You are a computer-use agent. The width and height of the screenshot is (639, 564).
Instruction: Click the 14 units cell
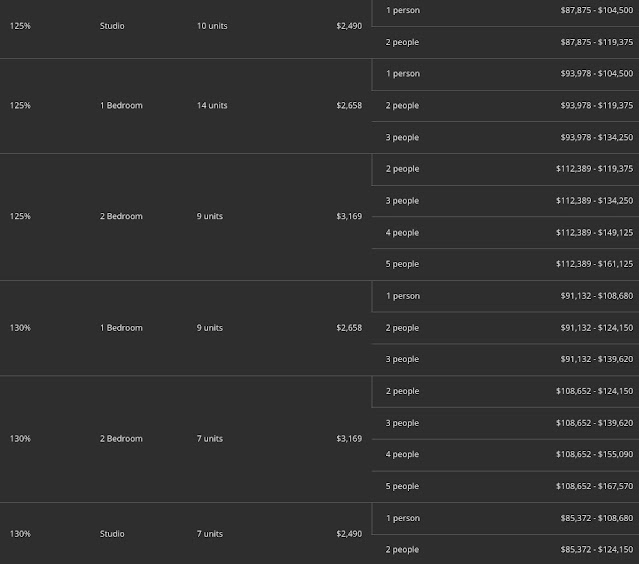212,106
